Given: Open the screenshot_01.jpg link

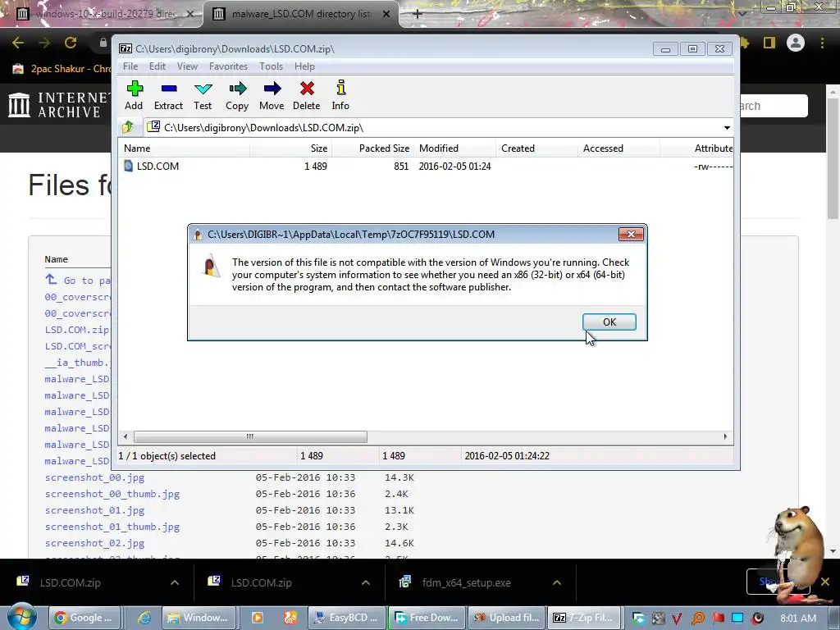Looking at the screenshot, I should (95, 510).
